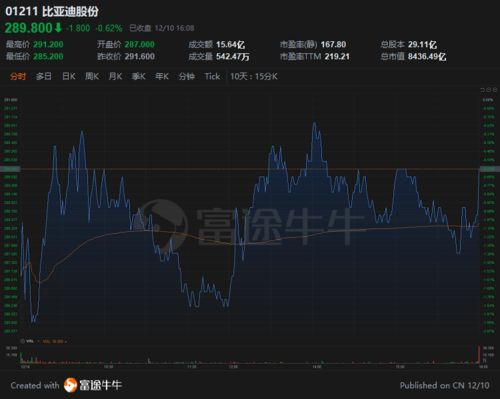This screenshot has height=399, width=500.
Task: Click the current price label on the left axis
Action: [10, 169]
